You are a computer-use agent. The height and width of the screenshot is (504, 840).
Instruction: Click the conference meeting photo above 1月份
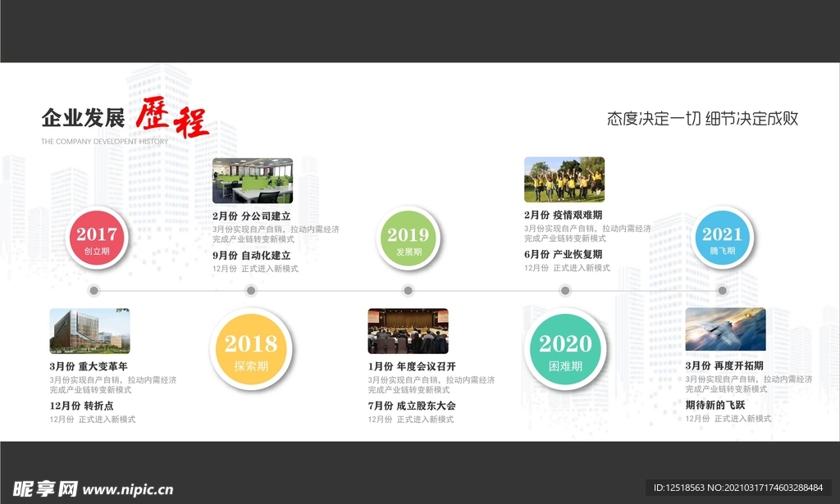408,329
